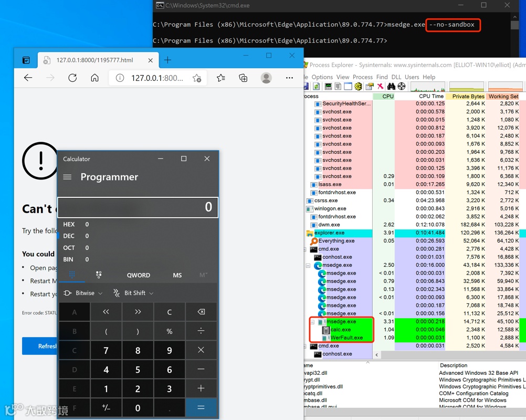Click Process Explorer refresh toolbar icon

point(316,87)
